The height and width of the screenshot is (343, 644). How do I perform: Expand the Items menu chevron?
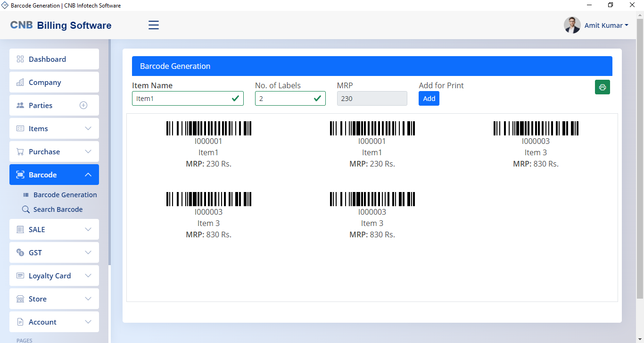tap(88, 128)
